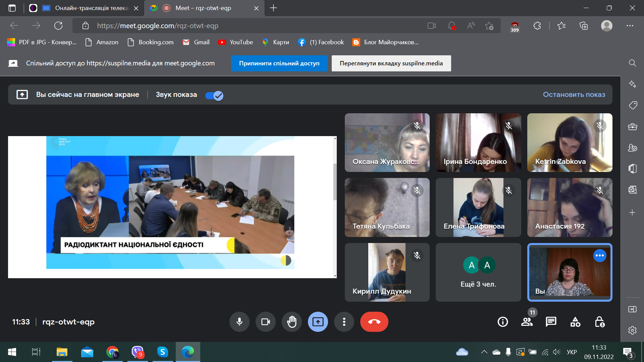Open options on your own video tile
This screenshot has height=362, width=644.
click(x=600, y=256)
